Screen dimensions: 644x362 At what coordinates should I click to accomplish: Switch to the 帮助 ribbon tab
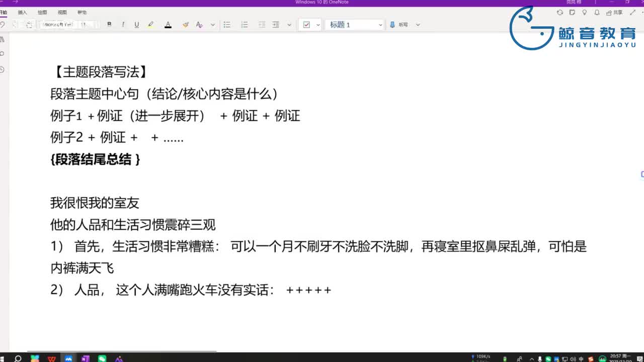[82, 12]
